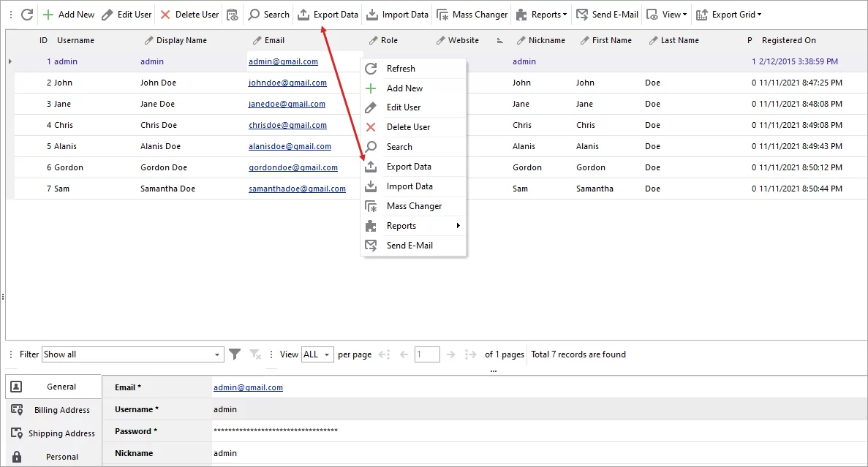Choose Mass Changer from the context menu
868x467 pixels.
[x=414, y=205]
